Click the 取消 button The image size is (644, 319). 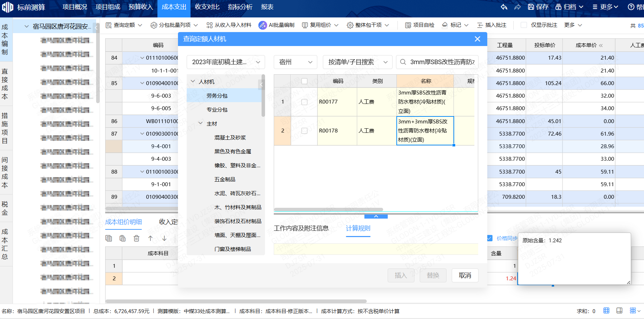click(x=465, y=275)
